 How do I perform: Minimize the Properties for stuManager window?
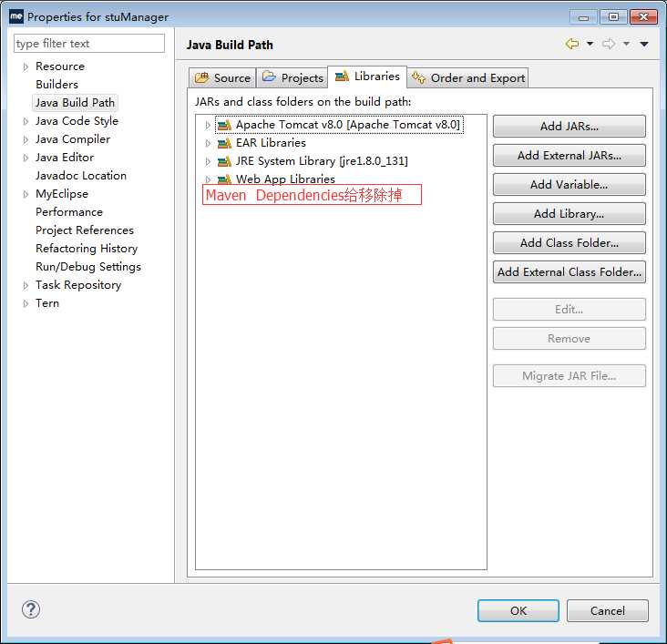point(583,17)
